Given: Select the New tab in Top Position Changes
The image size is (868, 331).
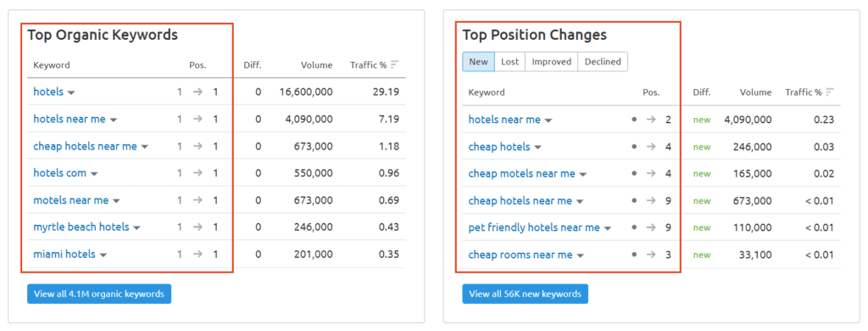Looking at the screenshot, I should (478, 62).
